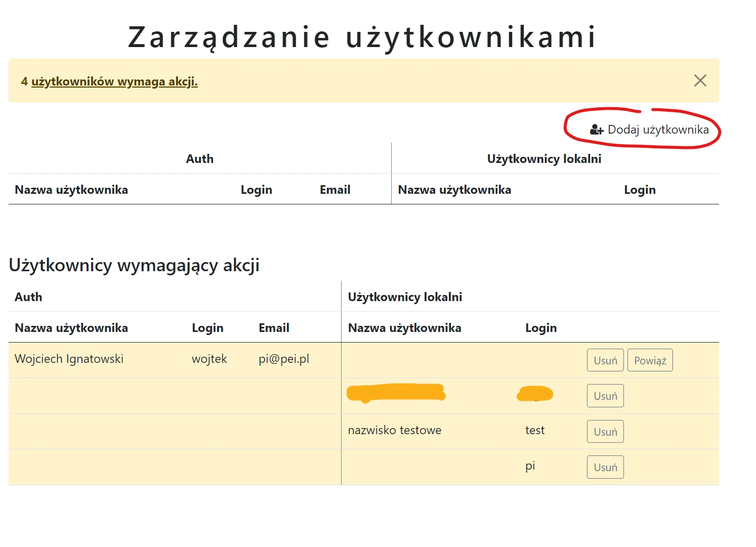Click the centered 'Auth' header of upper table
Viewport: 756px width, 547px height.
[x=199, y=159]
